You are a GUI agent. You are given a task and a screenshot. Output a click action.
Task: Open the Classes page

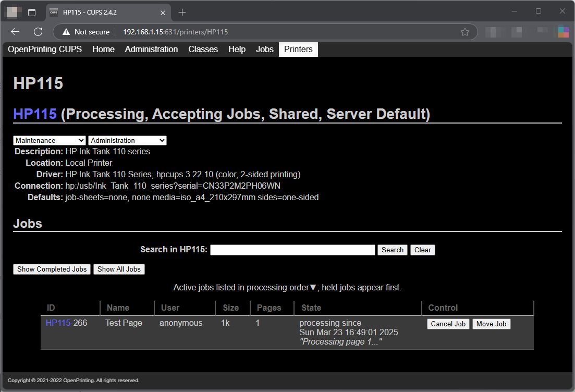[203, 49]
